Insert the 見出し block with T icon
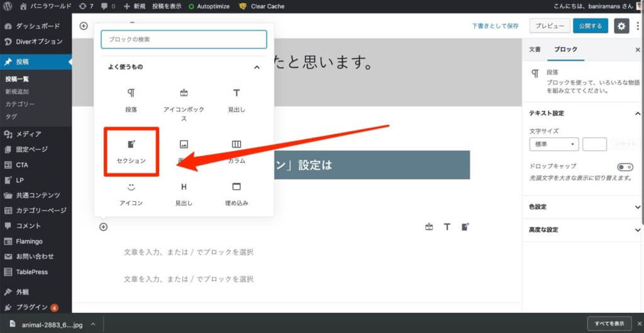 pyautogui.click(x=236, y=101)
